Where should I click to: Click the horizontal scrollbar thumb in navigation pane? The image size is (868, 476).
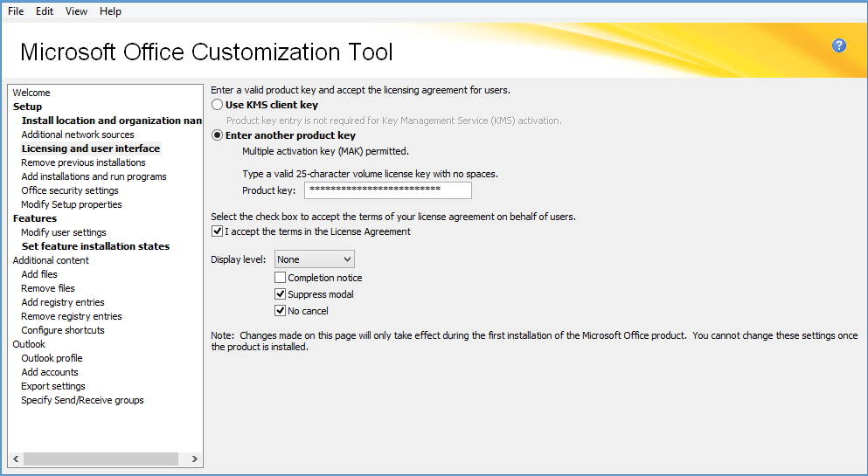pyautogui.click(x=101, y=459)
